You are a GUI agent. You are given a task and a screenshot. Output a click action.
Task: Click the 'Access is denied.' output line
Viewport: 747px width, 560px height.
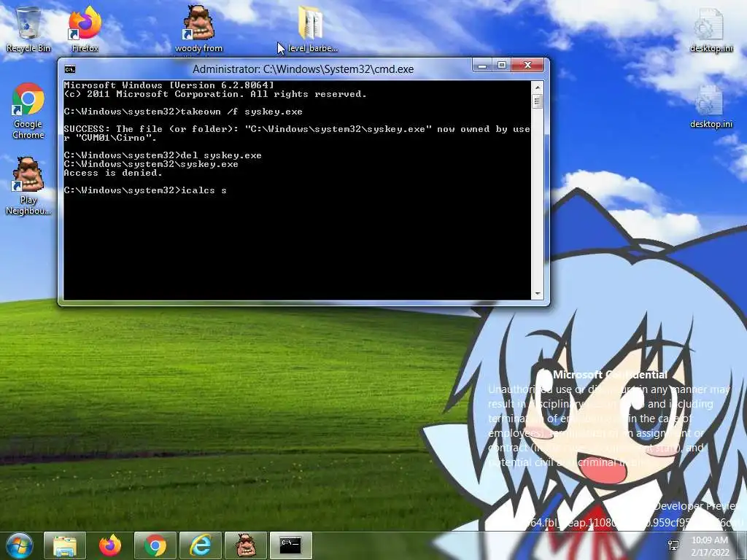click(113, 173)
